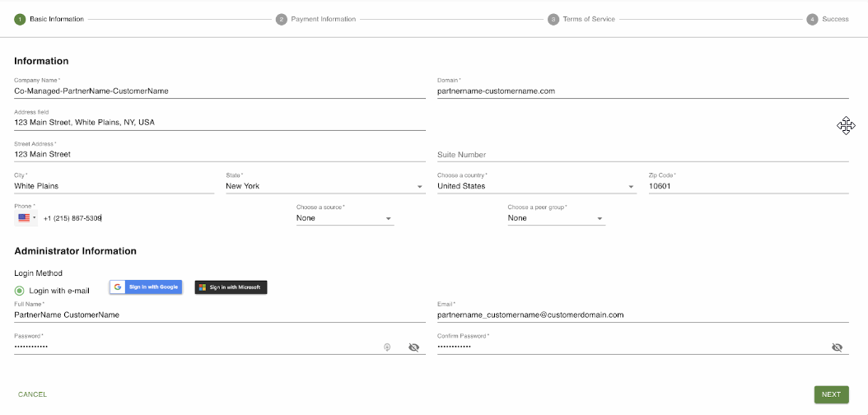Click step 4 Success circle
Image resolution: width=868 pixels, height=415 pixels.
coord(812,19)
